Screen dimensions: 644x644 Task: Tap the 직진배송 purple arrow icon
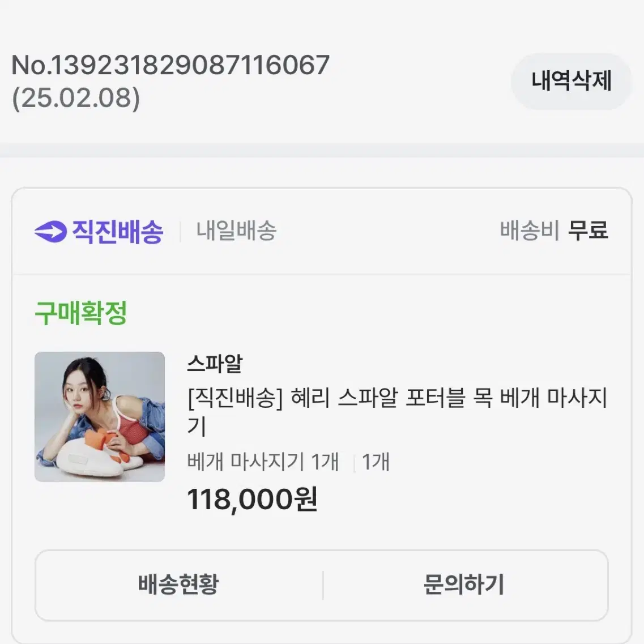(x=50, y=231)
